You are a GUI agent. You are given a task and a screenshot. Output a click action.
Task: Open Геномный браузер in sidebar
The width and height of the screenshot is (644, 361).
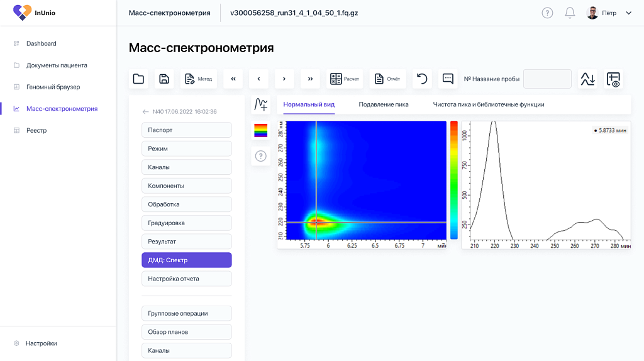[53, 87]
